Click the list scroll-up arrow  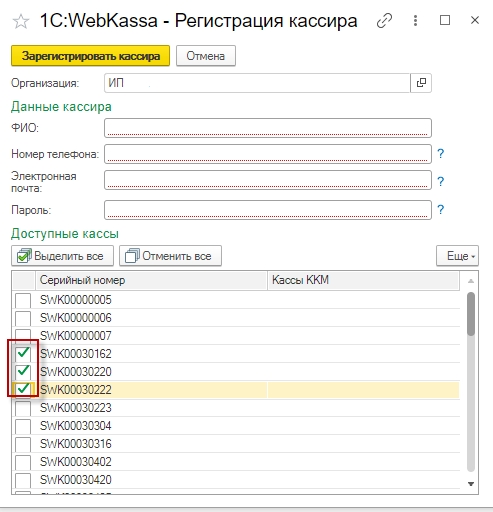coord(471,281)
